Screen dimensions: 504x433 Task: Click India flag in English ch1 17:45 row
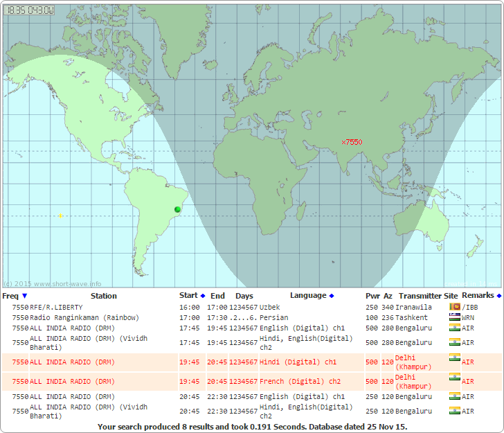pyautogui.click(x=454, y=328)
